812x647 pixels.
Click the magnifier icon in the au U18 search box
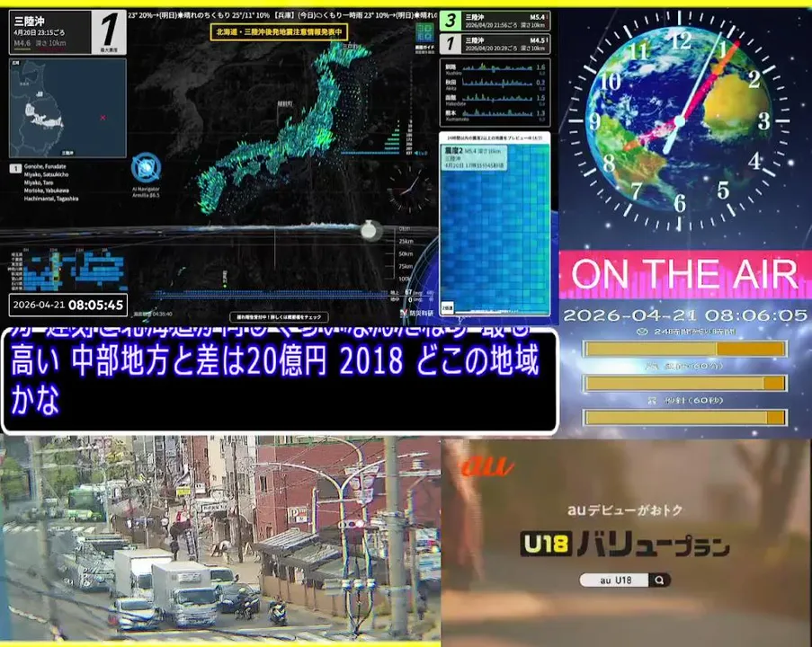(x=659, y=581)
